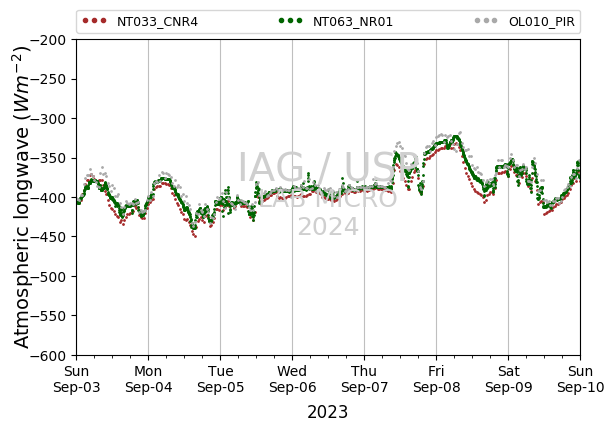Click the OL010_PIR legend label

542,22
